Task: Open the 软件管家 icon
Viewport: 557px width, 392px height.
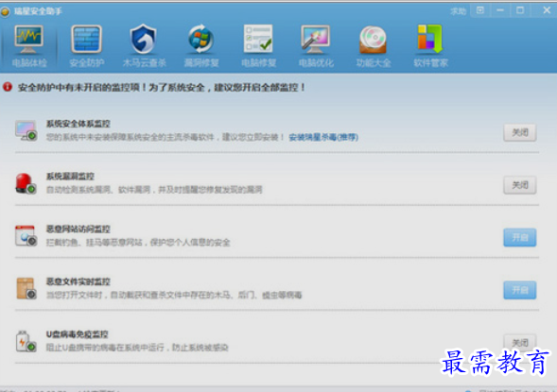Action: click(x=430, y=39)
